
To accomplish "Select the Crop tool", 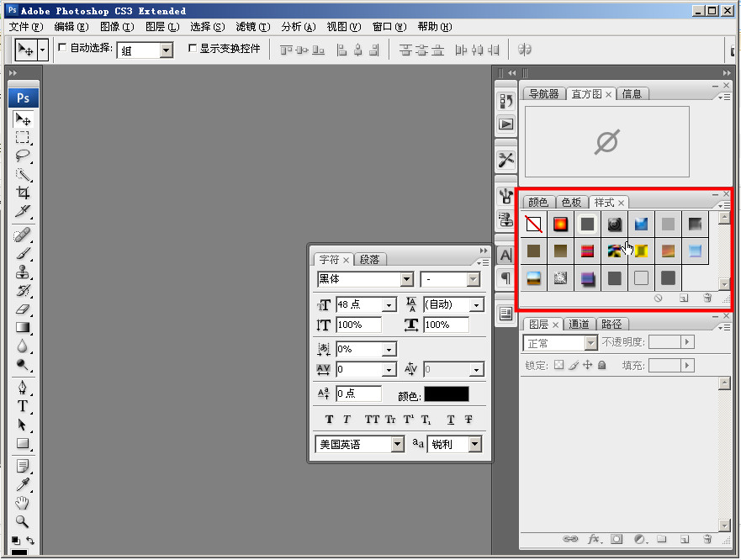I will click(23, 193).
